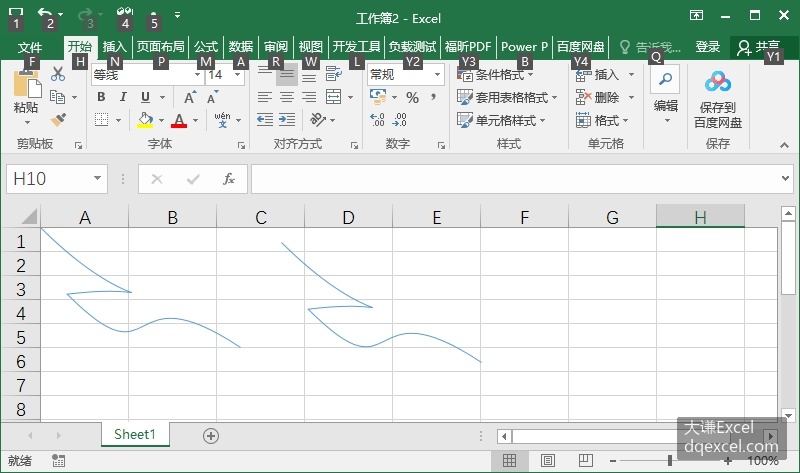The width and height of the screenshot is (800, 473).
Task: Align text left
Action: tap(265, 97)
